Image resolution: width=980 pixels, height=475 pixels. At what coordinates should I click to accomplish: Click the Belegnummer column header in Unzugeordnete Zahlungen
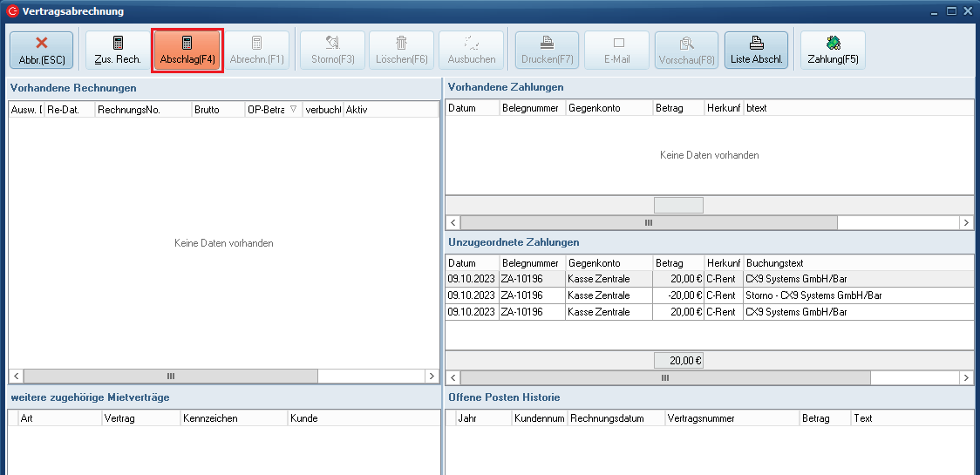tap(531, 263)
